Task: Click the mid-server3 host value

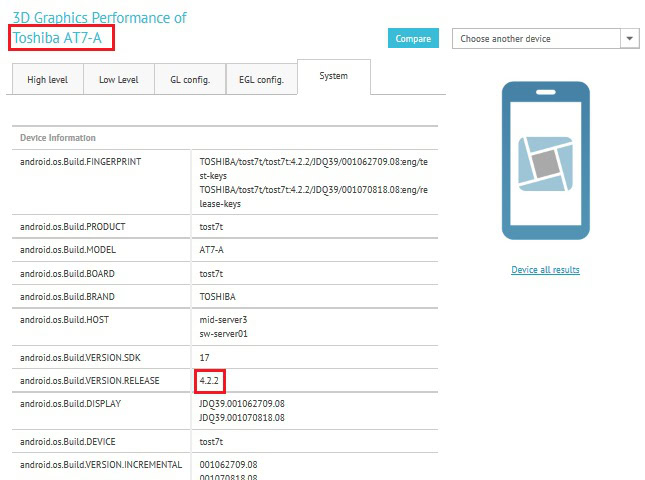Action: pyautogui.click(x=223, y=320)
